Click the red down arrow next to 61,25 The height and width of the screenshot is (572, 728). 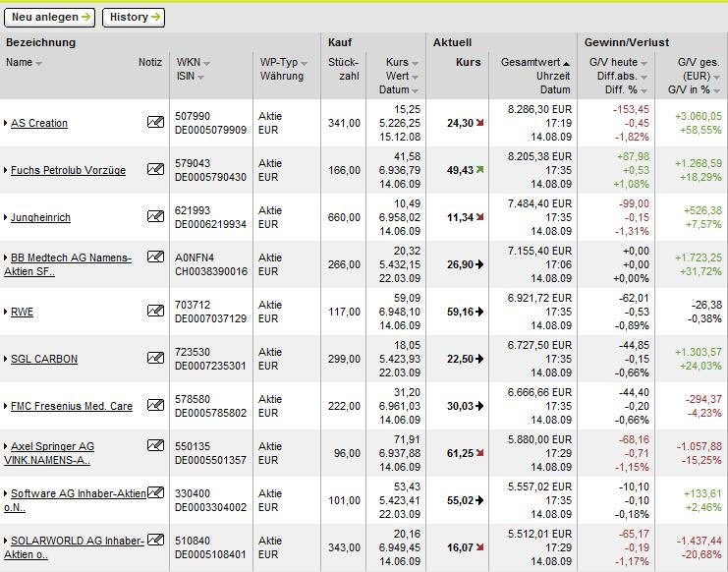[x=480, y=453]
